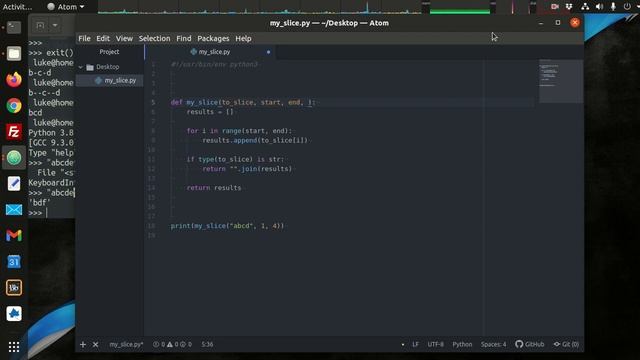This screenshot has width=640, height=360.
Task: Place cursor on the print(my_slice) line
Action: (227, 226)
